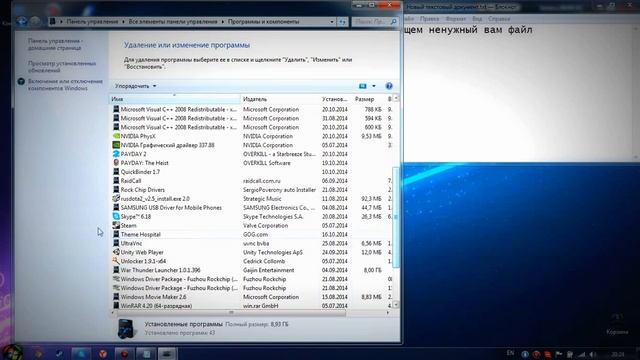Click the rusdota2_v2.5_install.exe icon

pos(116,198)
